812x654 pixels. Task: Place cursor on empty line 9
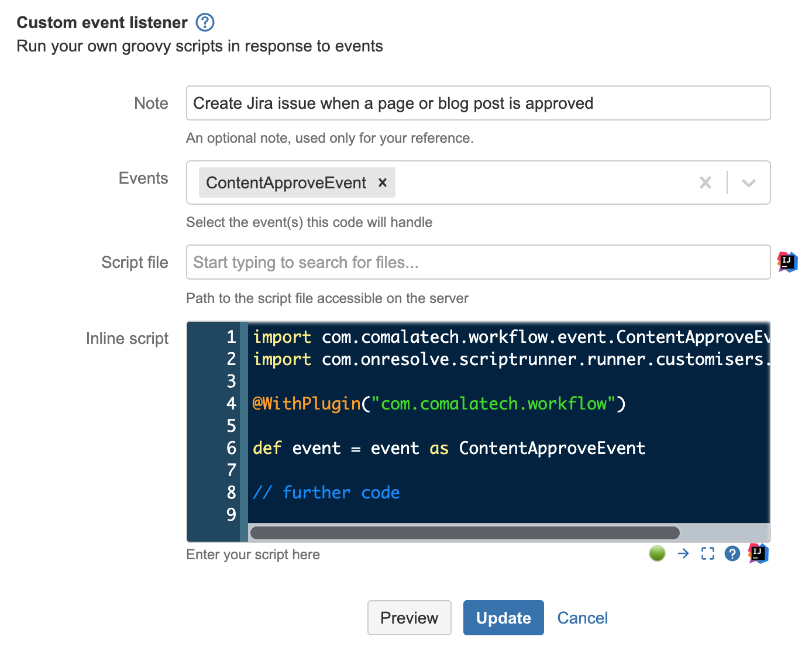click(x=508, y=514)
